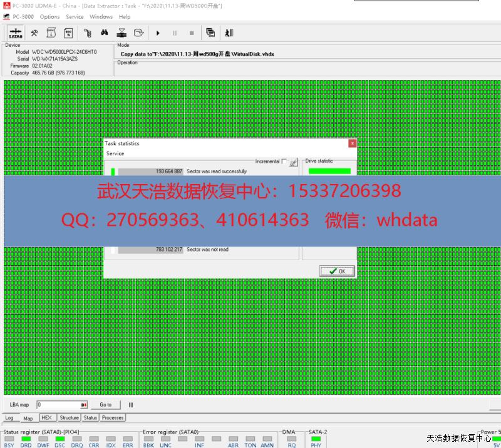Open the Options menu
501x448 pixels.
(49, 17)
